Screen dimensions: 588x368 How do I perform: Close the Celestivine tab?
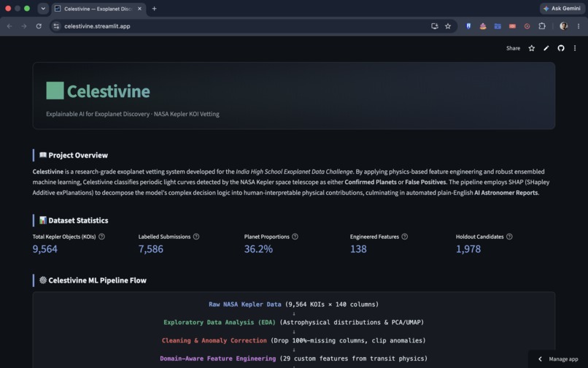[x=139, y=9]
